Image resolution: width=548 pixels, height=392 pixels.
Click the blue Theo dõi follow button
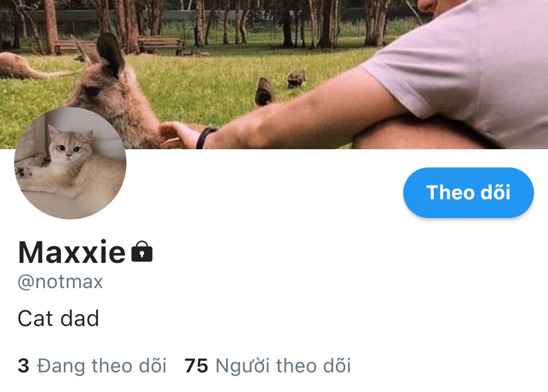pos(468,193)
